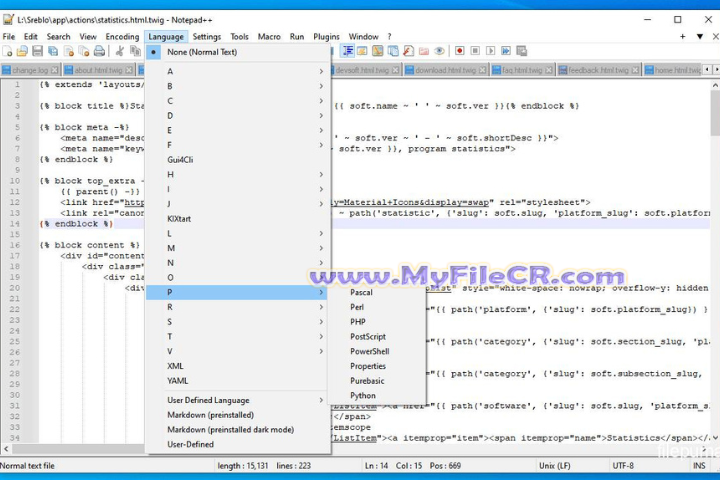Switch to the home.html.twig tab
Screen dimensions: 720x480
672,70
